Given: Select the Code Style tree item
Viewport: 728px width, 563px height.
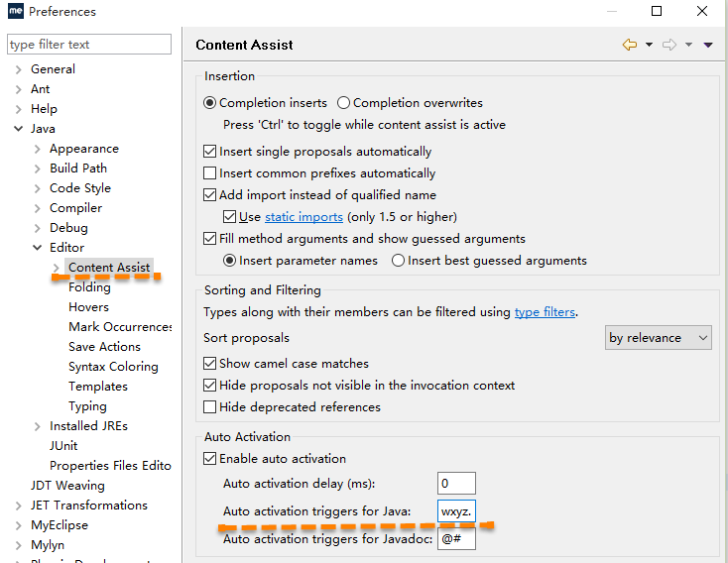Looking at the screenshot, I should click(x=80, y=188).
